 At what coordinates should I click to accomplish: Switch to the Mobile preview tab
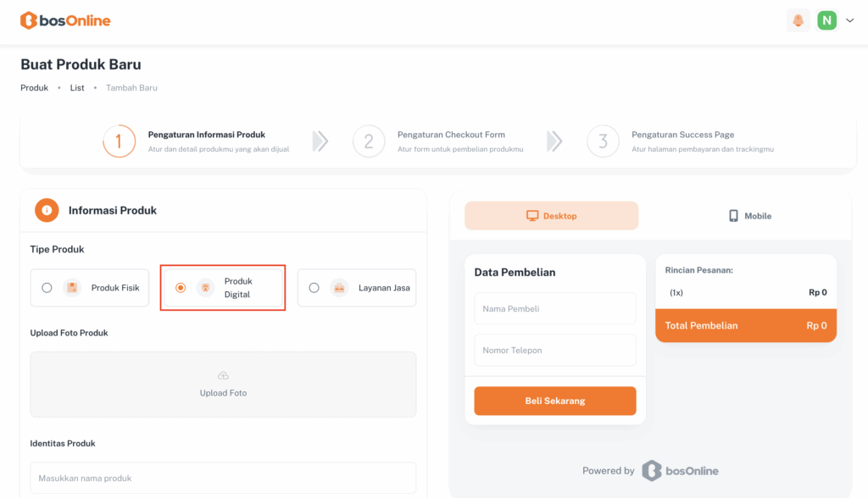750,216
